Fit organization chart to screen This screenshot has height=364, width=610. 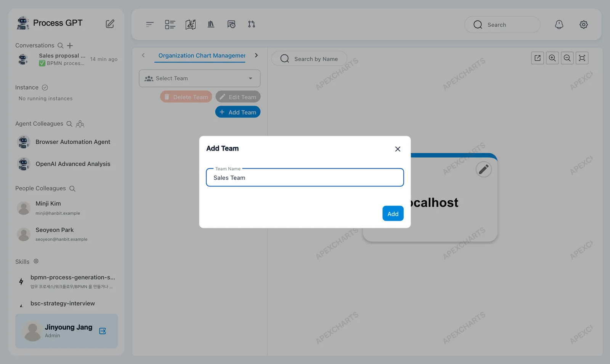[582, 58]
